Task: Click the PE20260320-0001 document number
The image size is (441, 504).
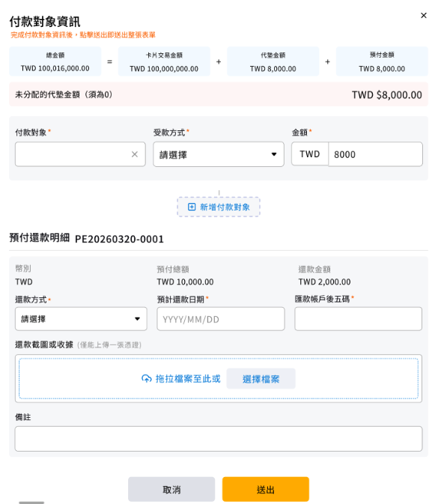Action: coord(119,239)
